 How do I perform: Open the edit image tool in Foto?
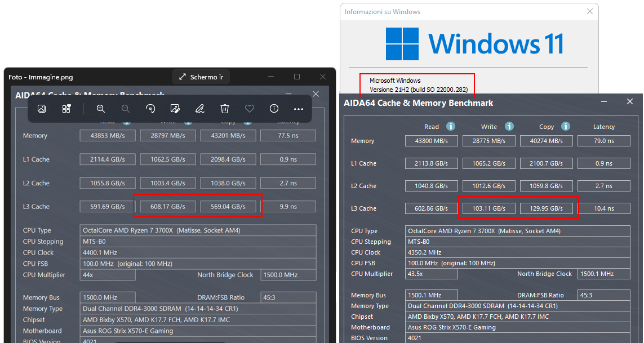click(175, 109)
